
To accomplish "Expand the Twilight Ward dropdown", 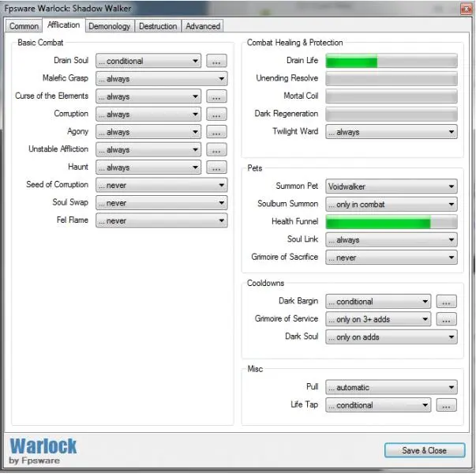I will click(391, 132).
